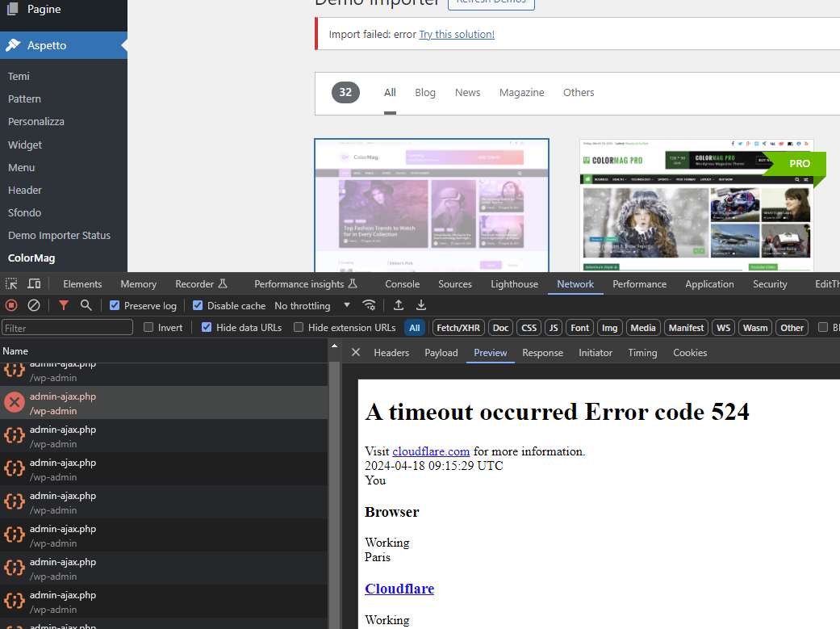
Task: Select the News demo category
Action: pos(468,92)
